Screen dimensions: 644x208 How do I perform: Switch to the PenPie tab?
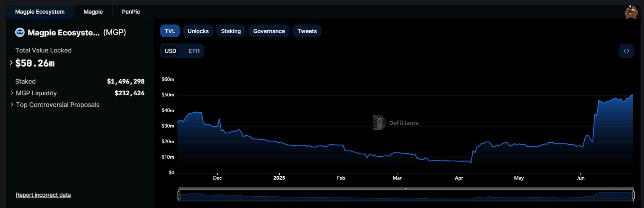131,12
